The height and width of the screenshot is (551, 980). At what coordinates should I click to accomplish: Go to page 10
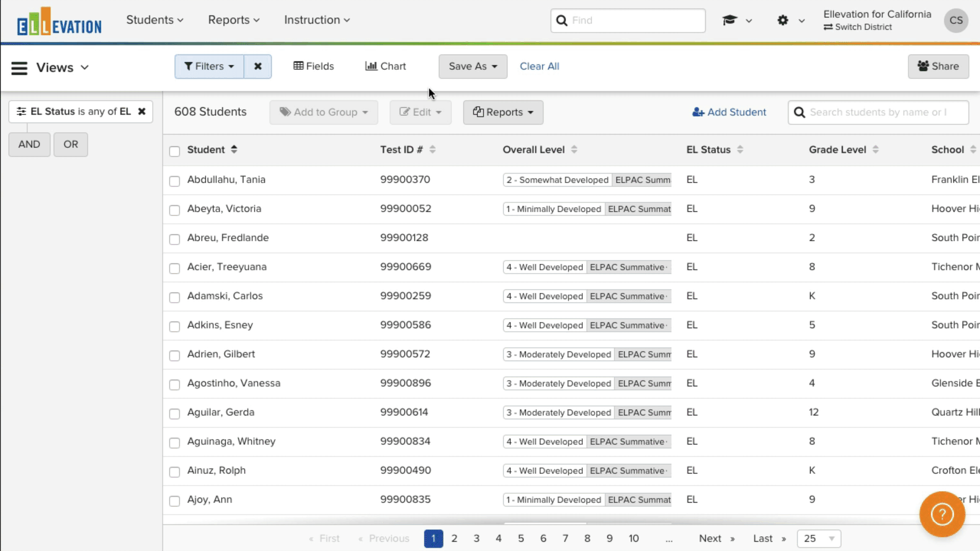click(633, 538)
